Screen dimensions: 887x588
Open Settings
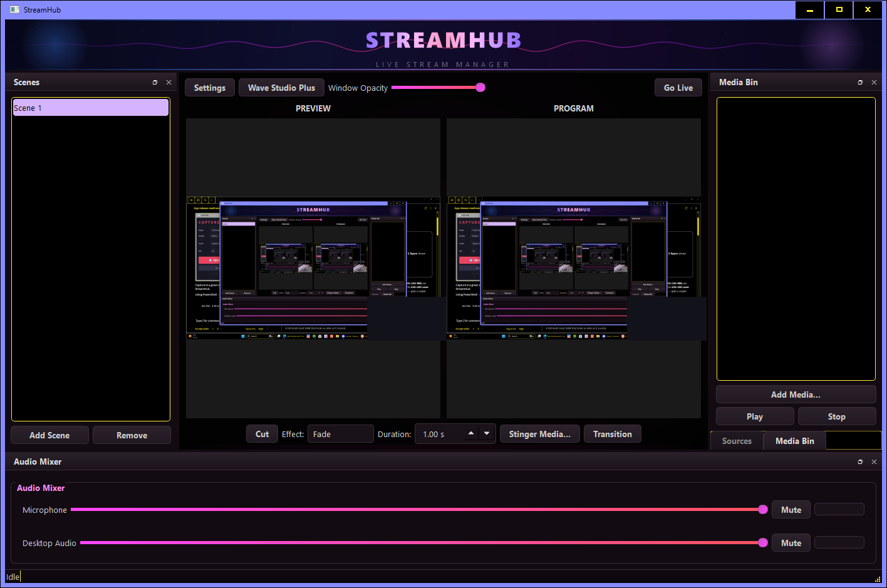pos(210,88)
